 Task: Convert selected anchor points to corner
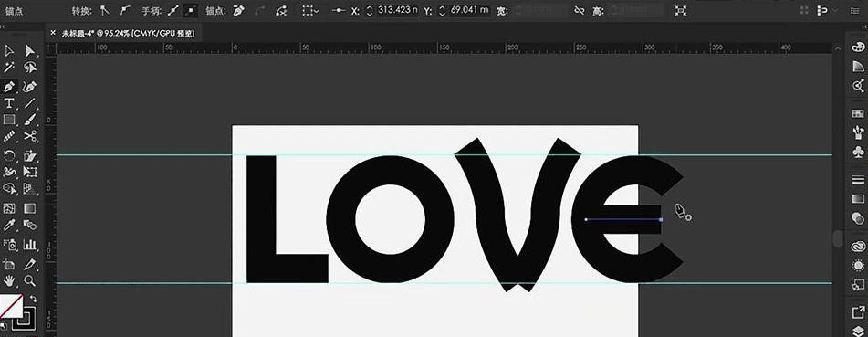[x=105, y=11]
